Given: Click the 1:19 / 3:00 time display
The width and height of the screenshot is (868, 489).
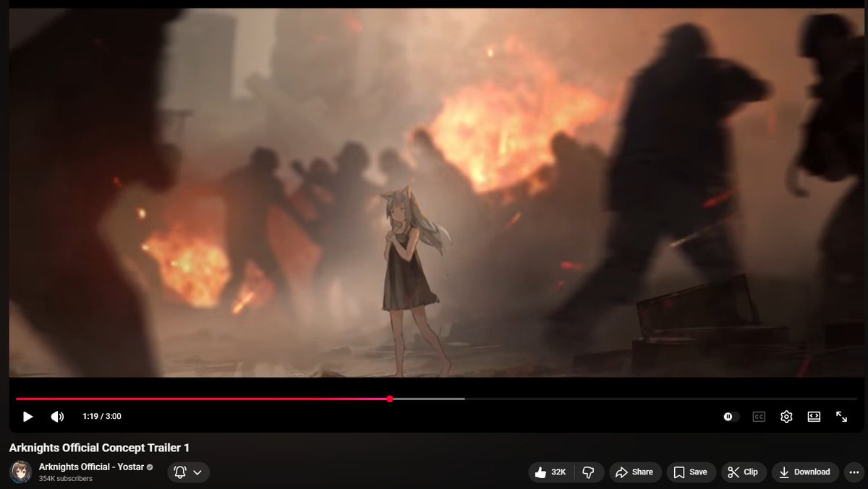Looking at the screenshot, I should pos(101,417).
